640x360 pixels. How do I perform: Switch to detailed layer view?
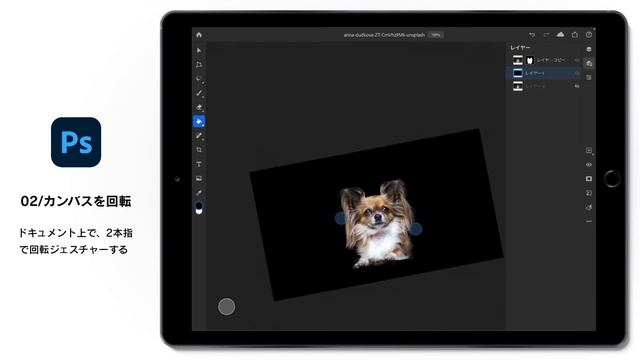(589, 63)
